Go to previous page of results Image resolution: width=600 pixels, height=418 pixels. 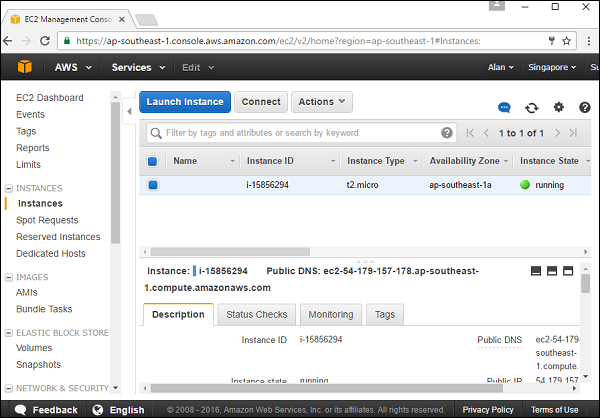click(x=486, y=133)
